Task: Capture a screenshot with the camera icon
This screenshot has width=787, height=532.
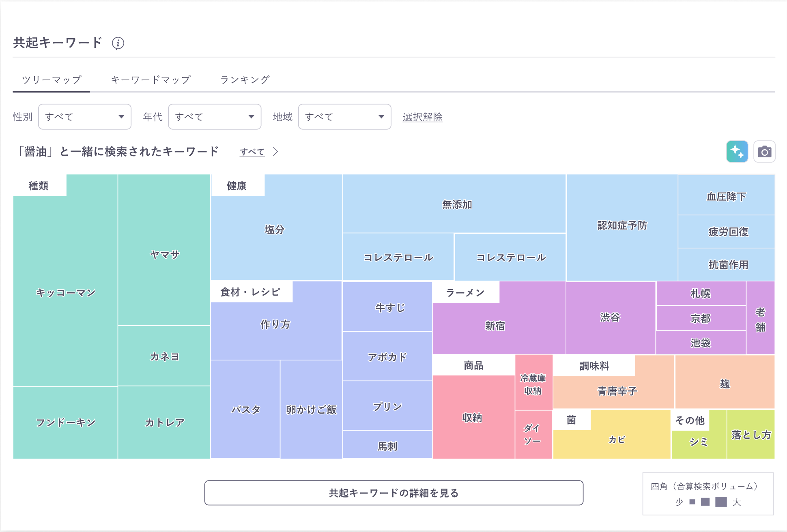Action: click(764, 151)
